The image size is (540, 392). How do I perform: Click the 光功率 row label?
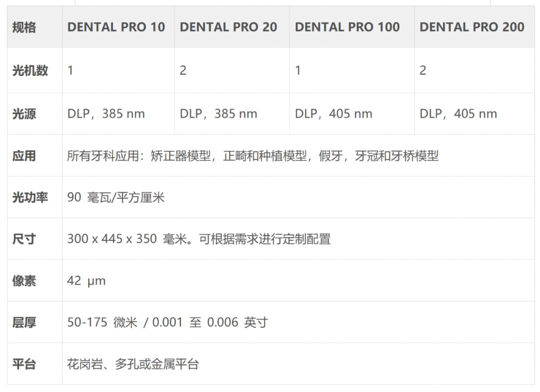tap(30, 197)
